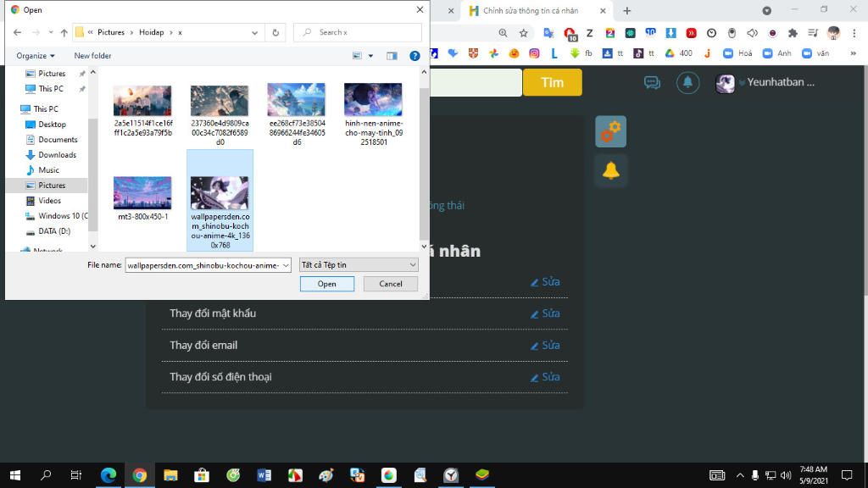Open view options dropdown arrow
Viewport: 868px width, 488px height.
click(x=371, y=56)
